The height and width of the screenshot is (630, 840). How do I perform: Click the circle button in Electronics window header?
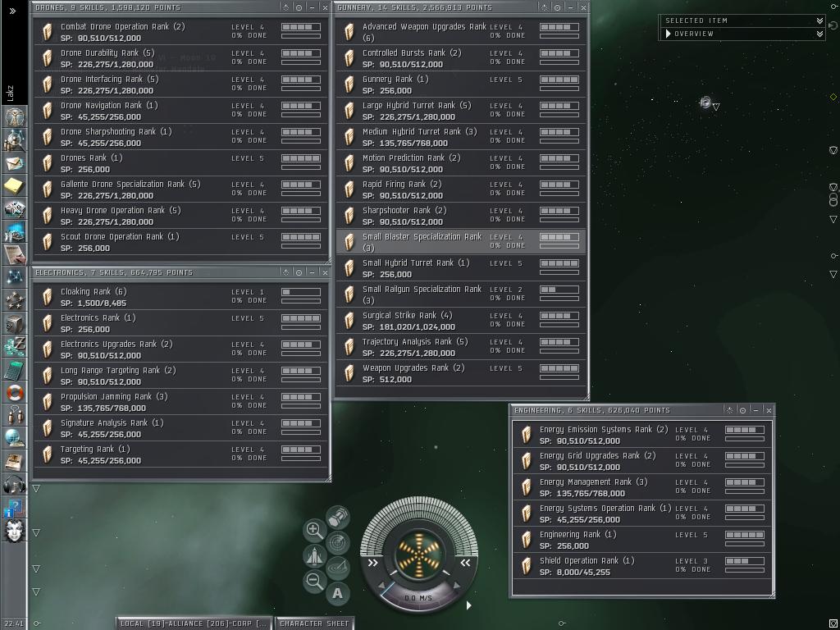(x=299, y=272)
